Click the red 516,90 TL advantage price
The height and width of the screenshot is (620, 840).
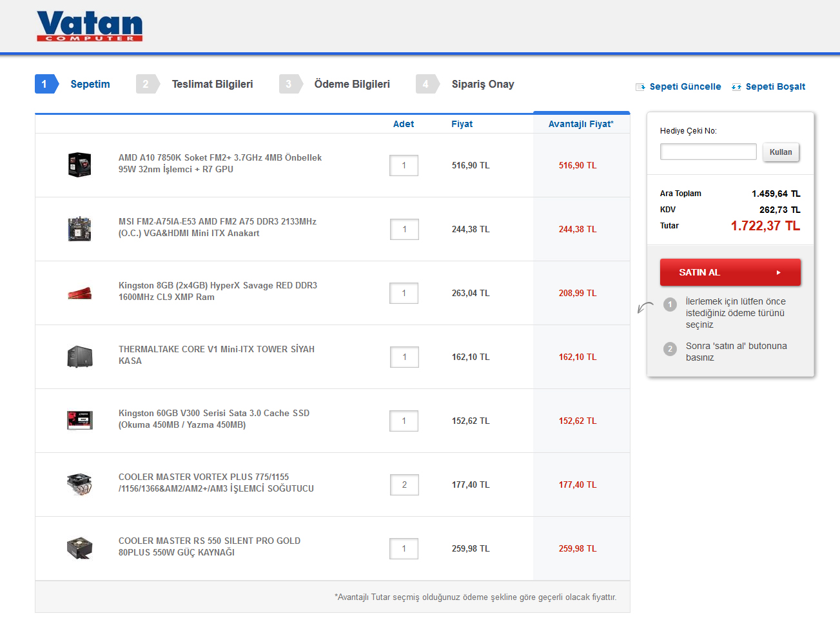click(578, 165)
